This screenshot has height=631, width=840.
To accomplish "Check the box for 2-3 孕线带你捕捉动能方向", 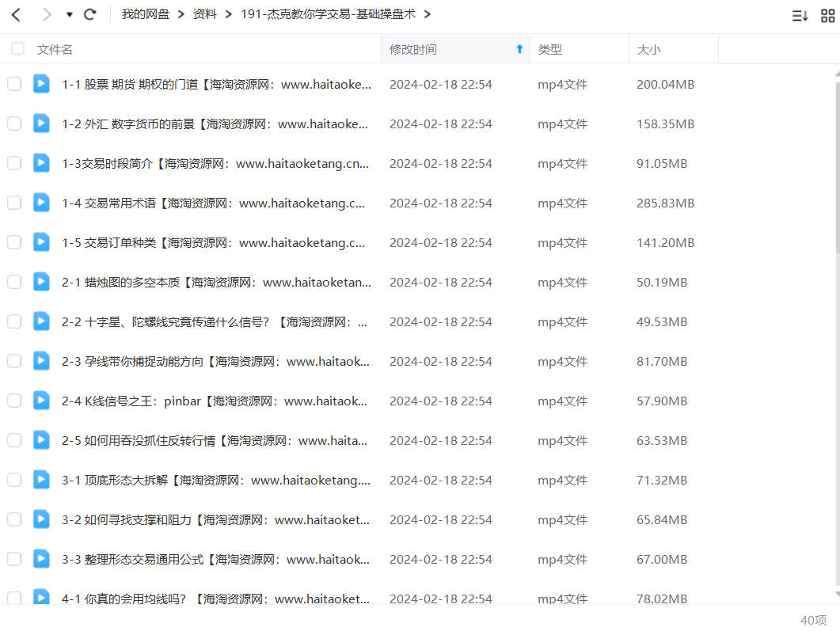I will click(x=14, y=362).
